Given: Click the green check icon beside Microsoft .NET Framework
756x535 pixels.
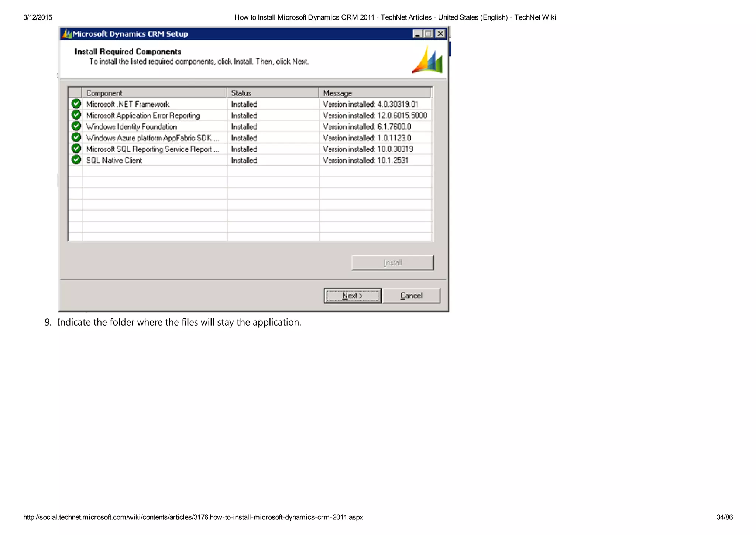Looking at the screenshot, I should (76, 103).
